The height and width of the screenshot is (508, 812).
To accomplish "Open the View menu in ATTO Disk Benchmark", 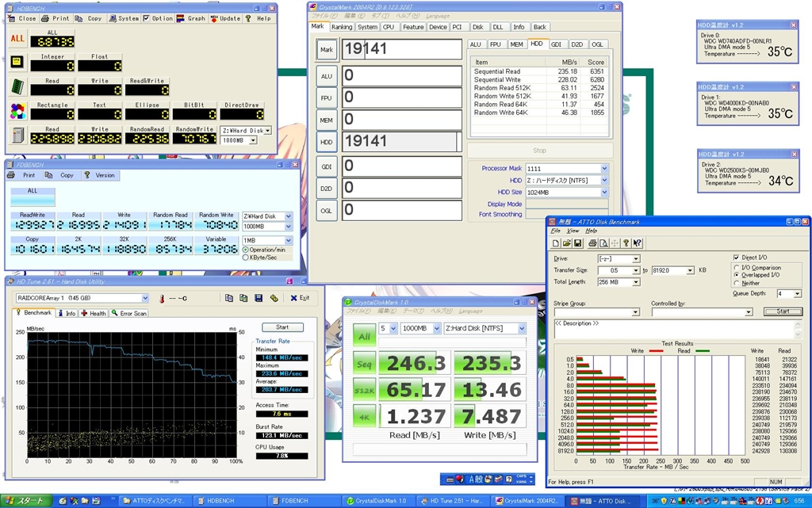I will tap(573, 231).
